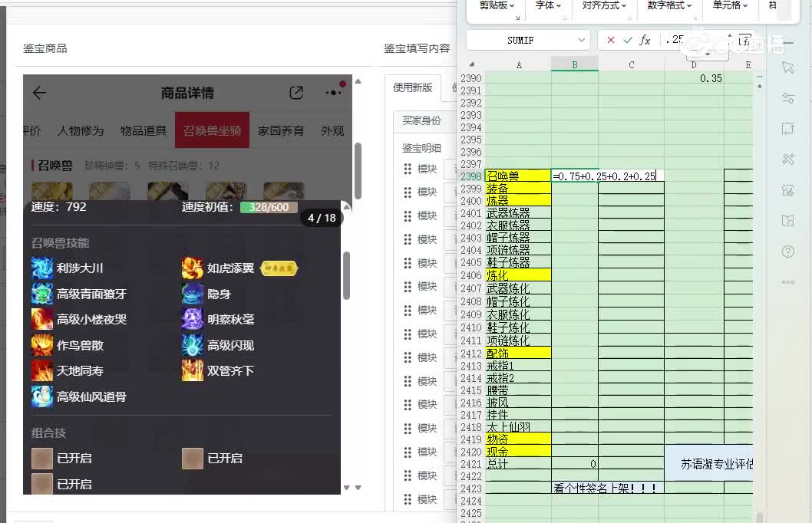Click the back arrow in 商品详情 header
The width and height of the screenshot is (812, 523).
coord(39,93)
